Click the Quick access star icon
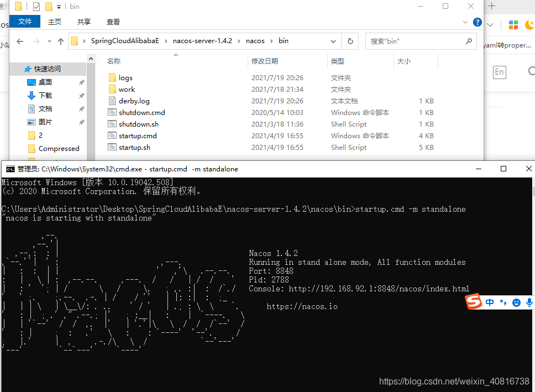535x392 pixels. point(28,69)
